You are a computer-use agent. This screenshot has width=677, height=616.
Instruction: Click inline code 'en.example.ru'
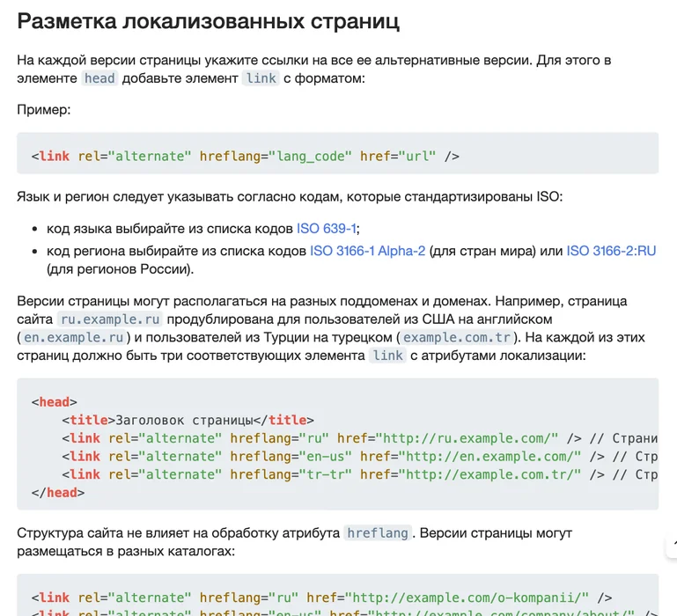(73, 337)
